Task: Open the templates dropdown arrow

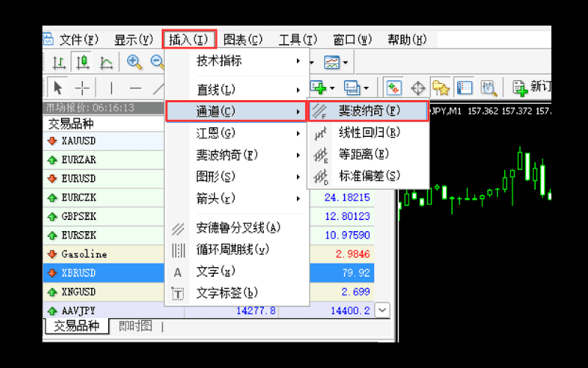Action: coord(345,63)
